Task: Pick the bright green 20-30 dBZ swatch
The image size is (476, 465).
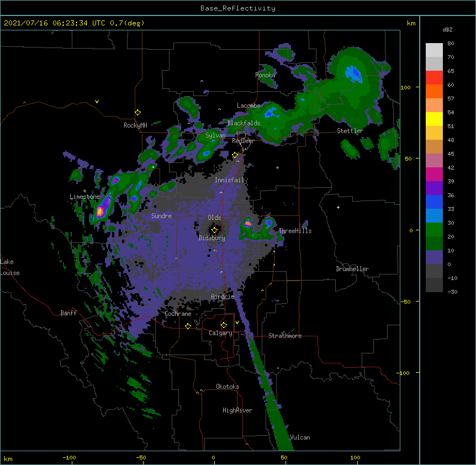Action: 434,230
